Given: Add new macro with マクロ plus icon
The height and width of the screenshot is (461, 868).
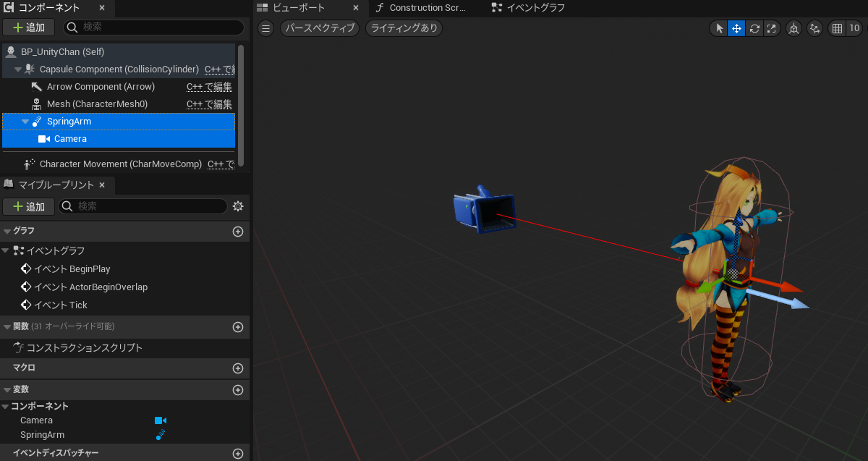Looking at the screenshot, I should tap(237, 368).
